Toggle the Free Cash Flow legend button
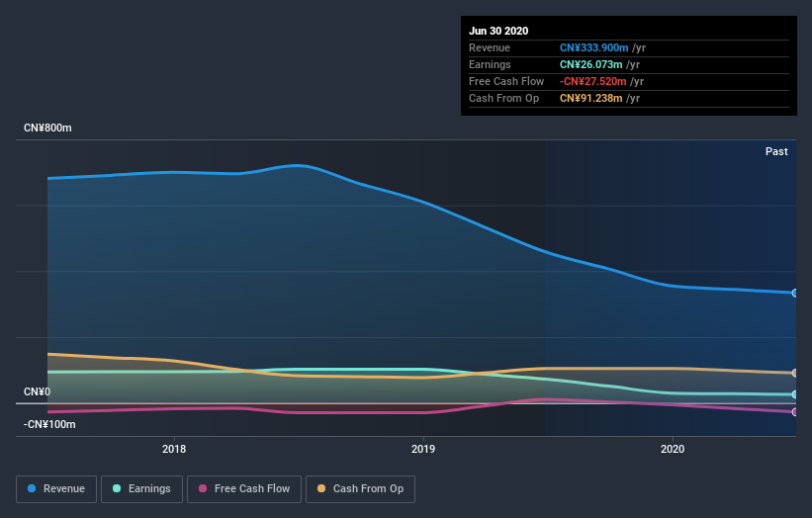 pyautogui.click(x=244, y=489)
